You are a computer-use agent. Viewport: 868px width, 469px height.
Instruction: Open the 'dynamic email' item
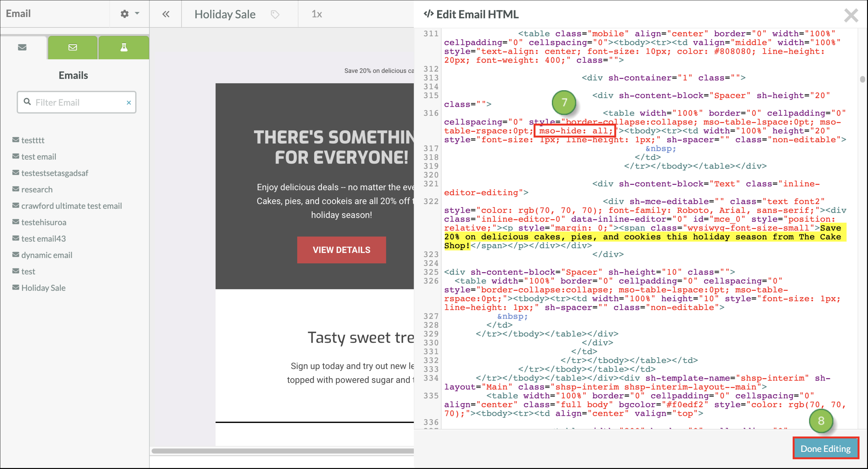pos(46,255)
